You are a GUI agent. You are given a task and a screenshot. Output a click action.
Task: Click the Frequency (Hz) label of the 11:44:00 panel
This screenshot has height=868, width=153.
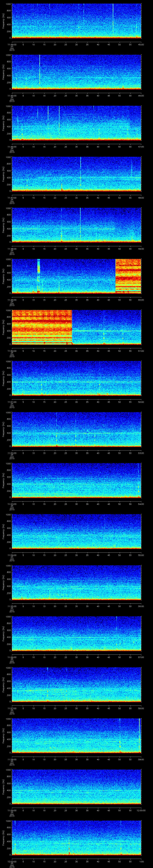(3, 21)
